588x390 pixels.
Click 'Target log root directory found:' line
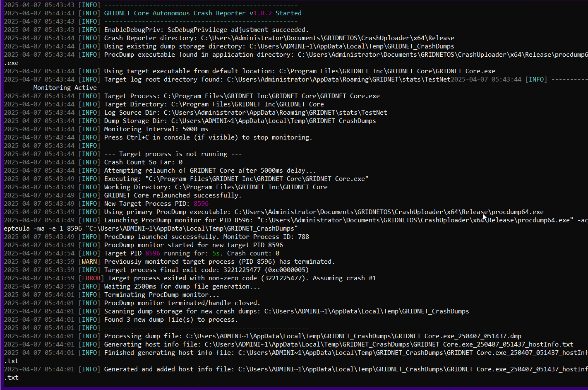[277, 79]
